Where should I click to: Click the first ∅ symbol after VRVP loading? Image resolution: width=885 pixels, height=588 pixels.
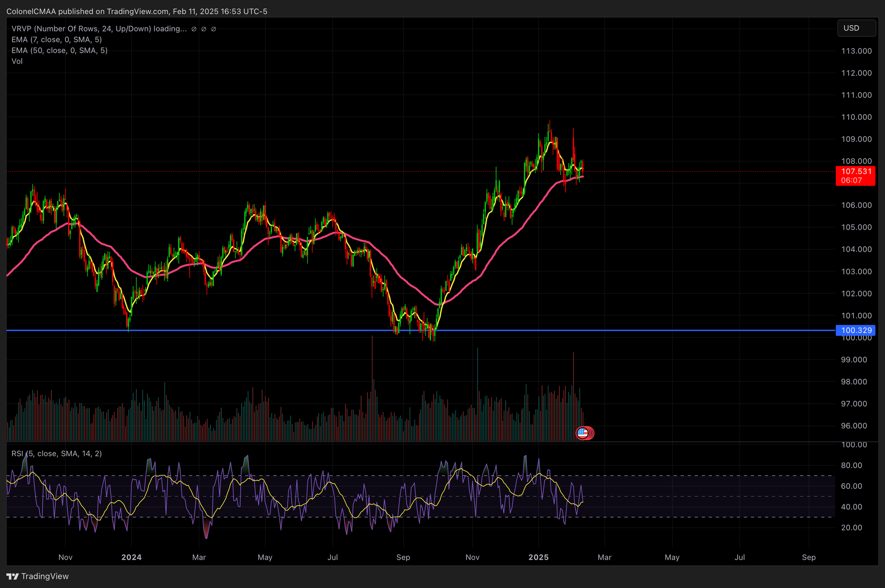coord(194,29)
